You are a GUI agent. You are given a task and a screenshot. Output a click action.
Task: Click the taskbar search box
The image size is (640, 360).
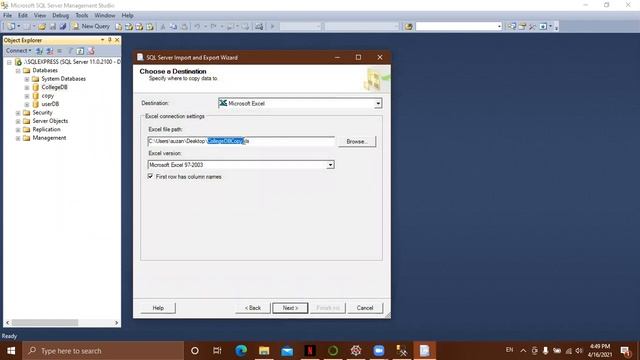point(103,351)
